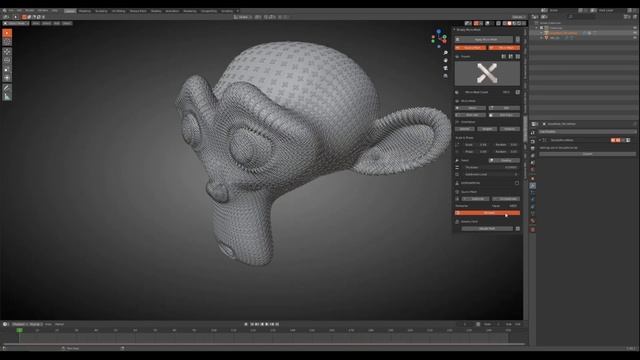Select the Scale tool
The height and width of the screenshot is (360, 640).
click(x=7, y=69)
